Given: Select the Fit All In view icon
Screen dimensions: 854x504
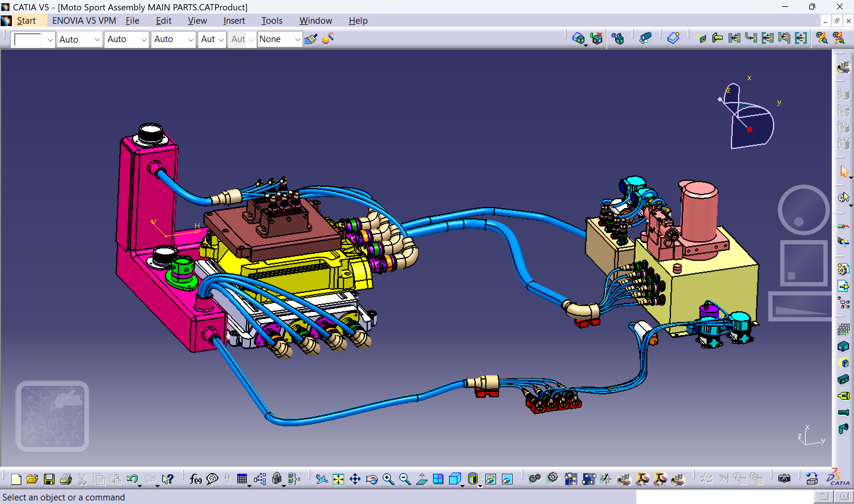Looking at the screenshot, I should click(338, 479).
